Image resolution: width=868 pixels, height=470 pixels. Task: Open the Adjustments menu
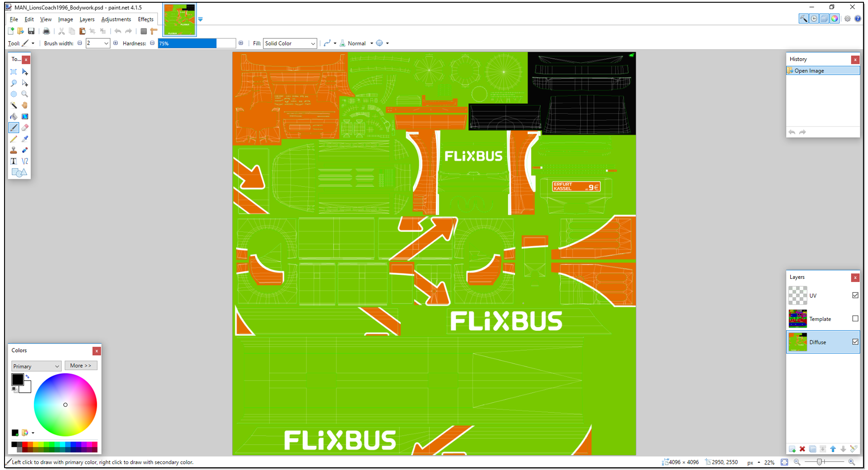[116, 19]
